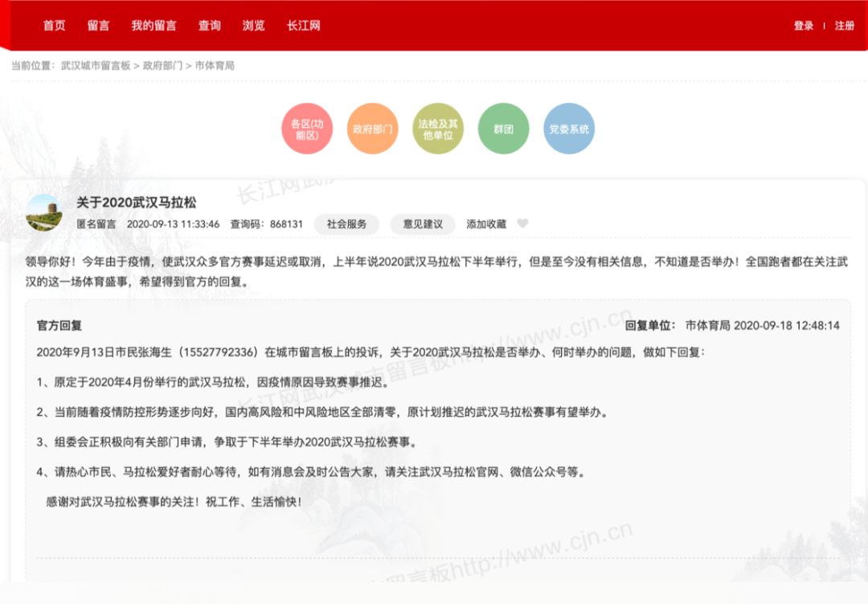868x604 pixels.
Task: Toggle the heart favorite icon
Action: pyautogui.click(x=523, y=224)
